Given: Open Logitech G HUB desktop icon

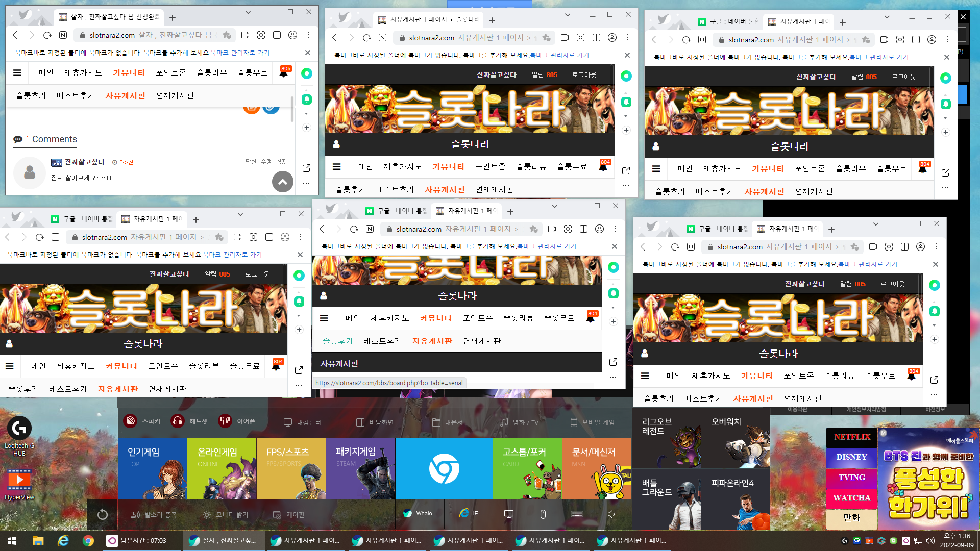Looking at the screenshot, I should [x=19, y=436].
